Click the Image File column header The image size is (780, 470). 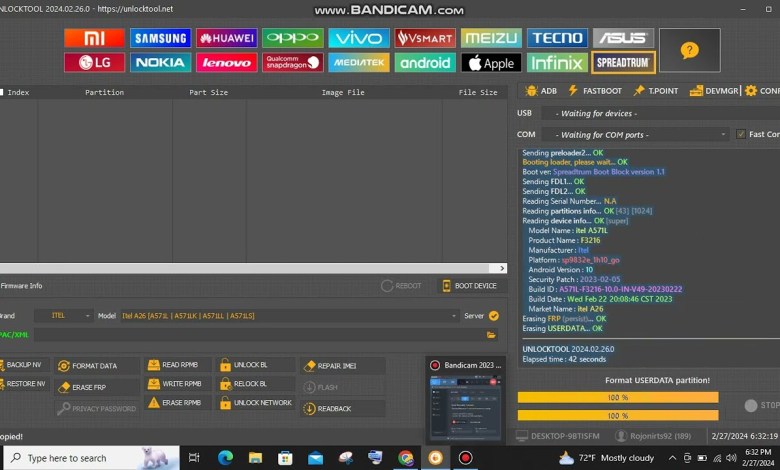point(342,92)
